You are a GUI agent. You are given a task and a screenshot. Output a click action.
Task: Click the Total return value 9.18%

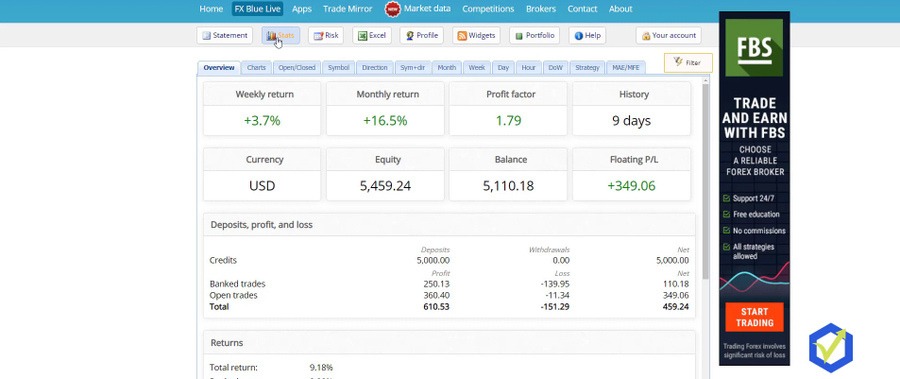[x=321, y=368]
